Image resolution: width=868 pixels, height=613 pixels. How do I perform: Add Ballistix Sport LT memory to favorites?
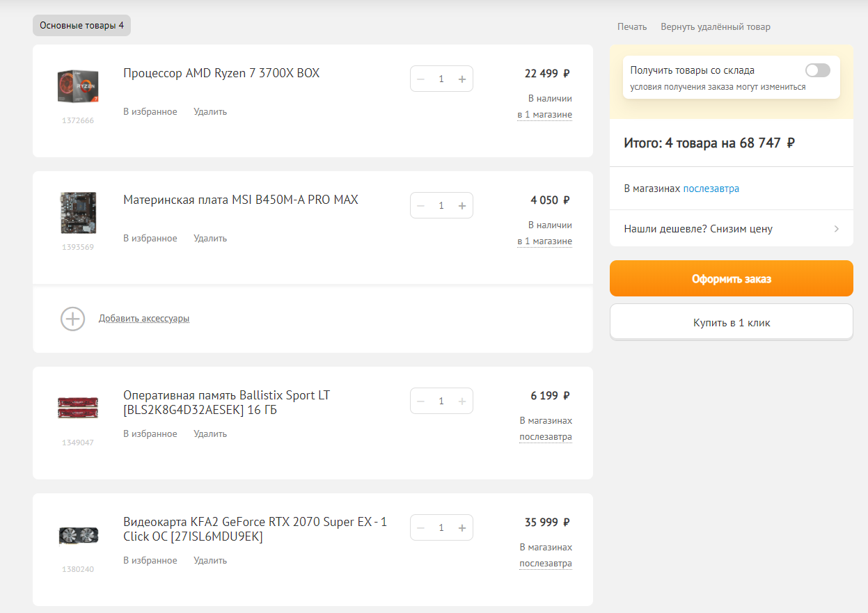(x=150, y=433)
